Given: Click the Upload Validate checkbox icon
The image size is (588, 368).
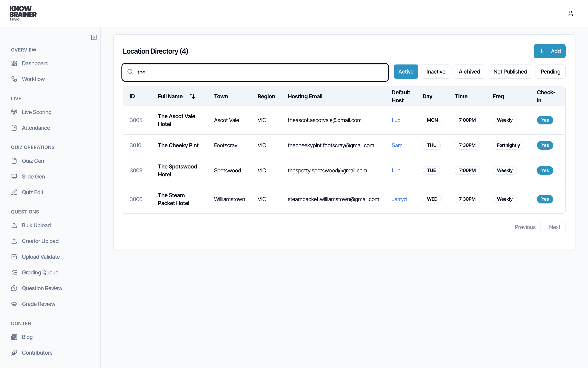Looking at the screenshot, I should click(14, 257).
